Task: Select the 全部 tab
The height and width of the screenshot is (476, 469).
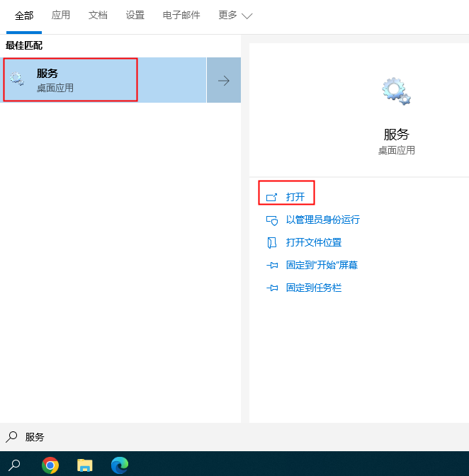Action: (x=24, y=16)
